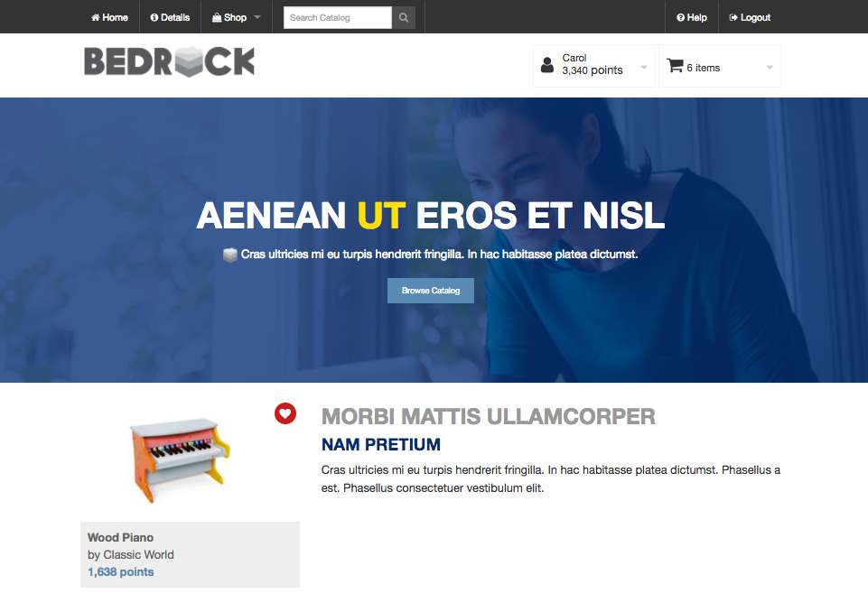Open the Help menu item
The height and width of the screenshot is (603, 868).
tap(692, 18)
